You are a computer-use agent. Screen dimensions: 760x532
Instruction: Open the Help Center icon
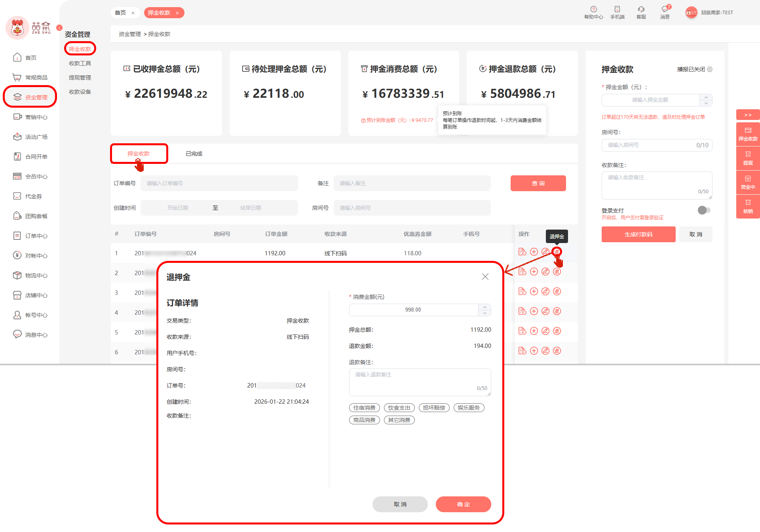593,9
